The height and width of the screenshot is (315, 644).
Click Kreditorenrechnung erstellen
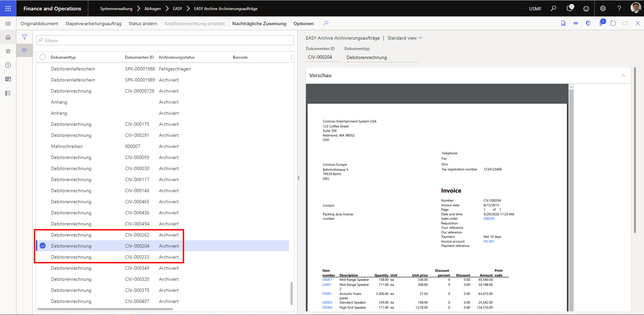click(x=195, y=23)
